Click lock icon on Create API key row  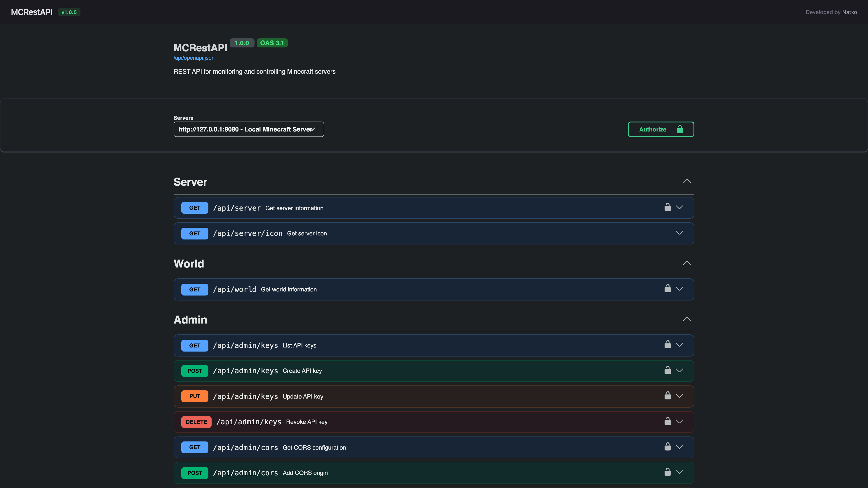668,370
